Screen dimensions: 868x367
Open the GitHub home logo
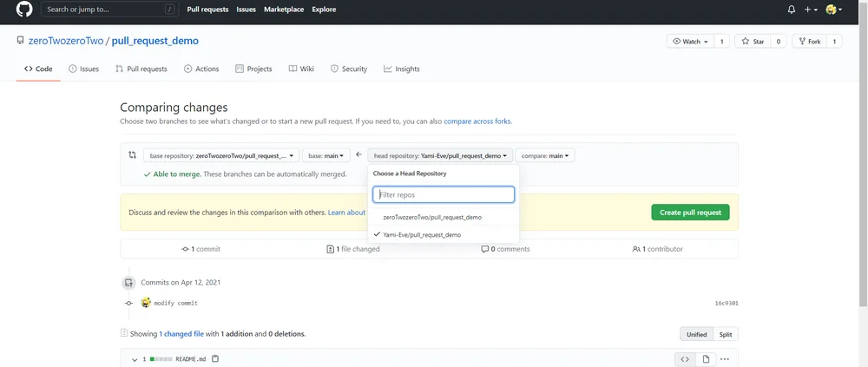24,10
